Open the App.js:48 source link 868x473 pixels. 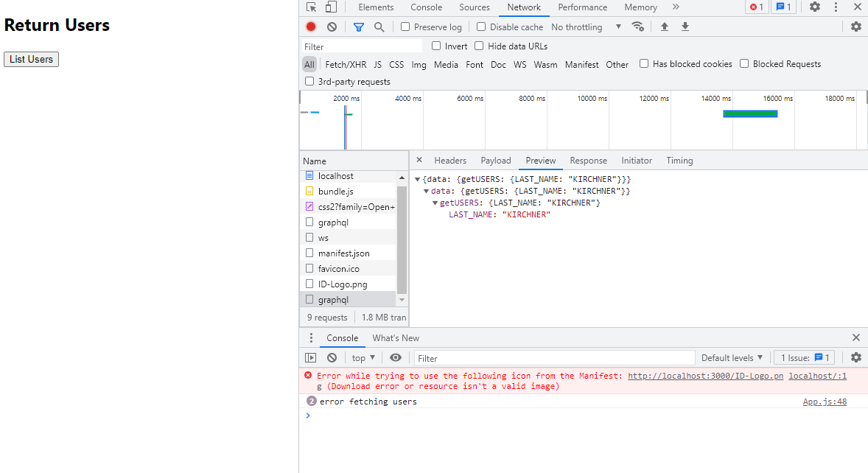[x=825, y=402]
